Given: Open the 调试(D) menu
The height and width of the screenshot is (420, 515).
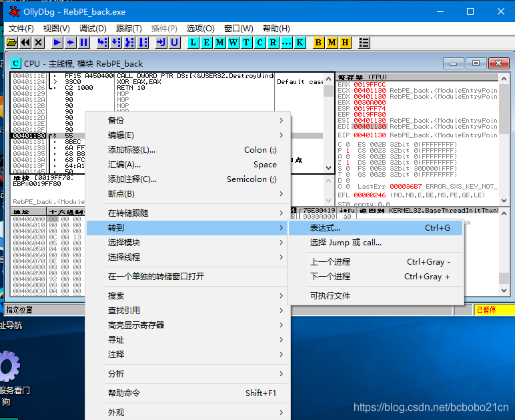Looking at the screenshot, I should click(93, 29).
